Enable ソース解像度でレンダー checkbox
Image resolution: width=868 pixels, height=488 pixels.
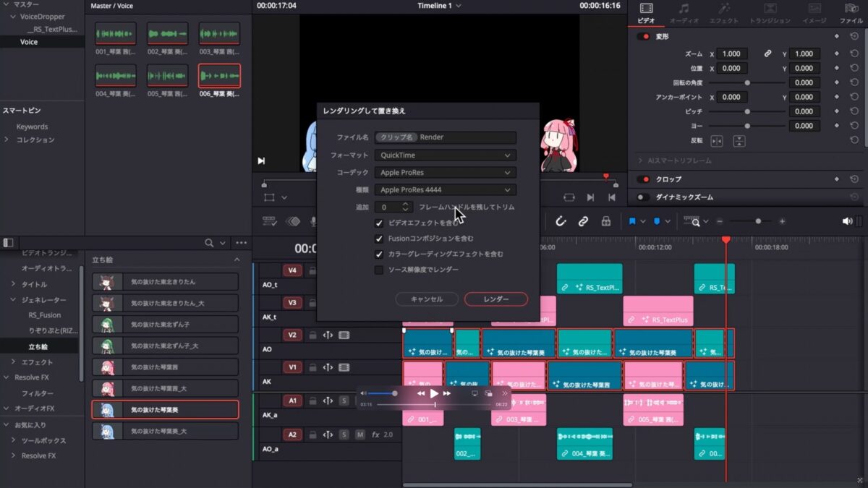click(x=379, y=269)
